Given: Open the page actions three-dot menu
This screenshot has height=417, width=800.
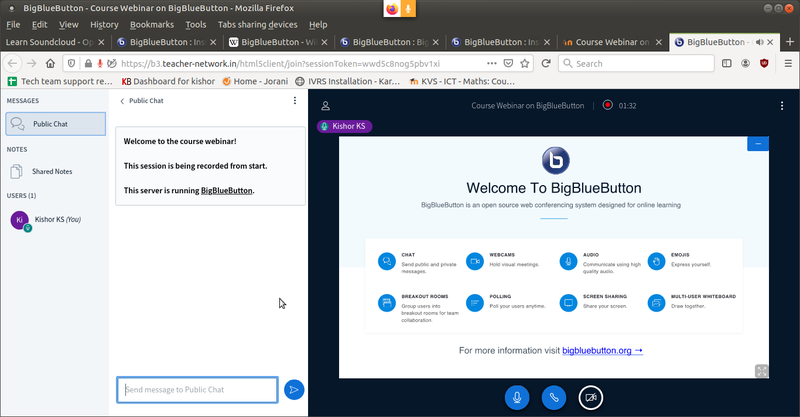Looking at the screenshot, I should click(492, 63).
